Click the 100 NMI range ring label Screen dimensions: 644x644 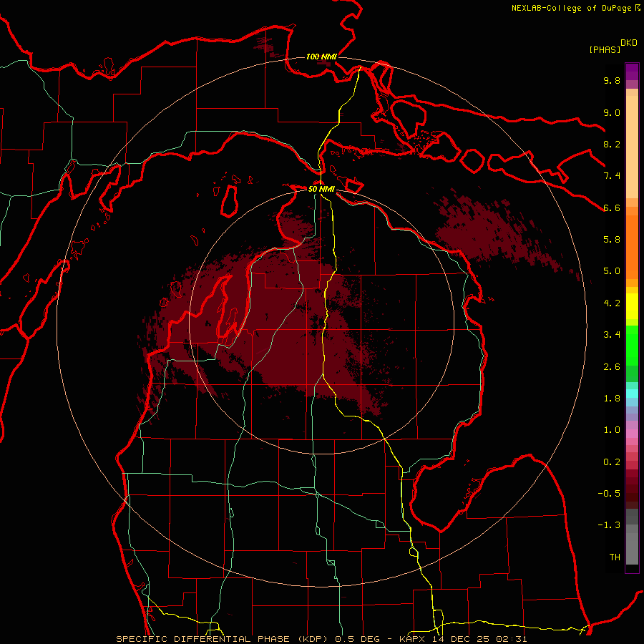321,57
